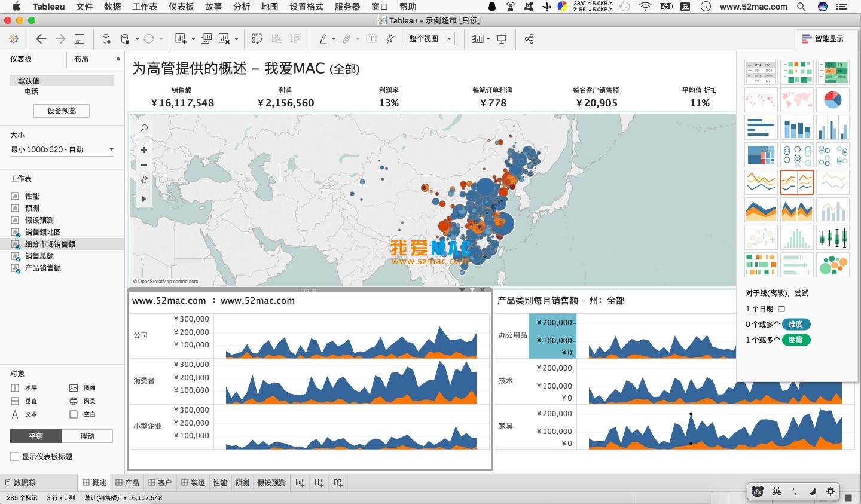Enter presentation mode icon
The height and width of the screenshot is (504, 861).
coord(502,39)
